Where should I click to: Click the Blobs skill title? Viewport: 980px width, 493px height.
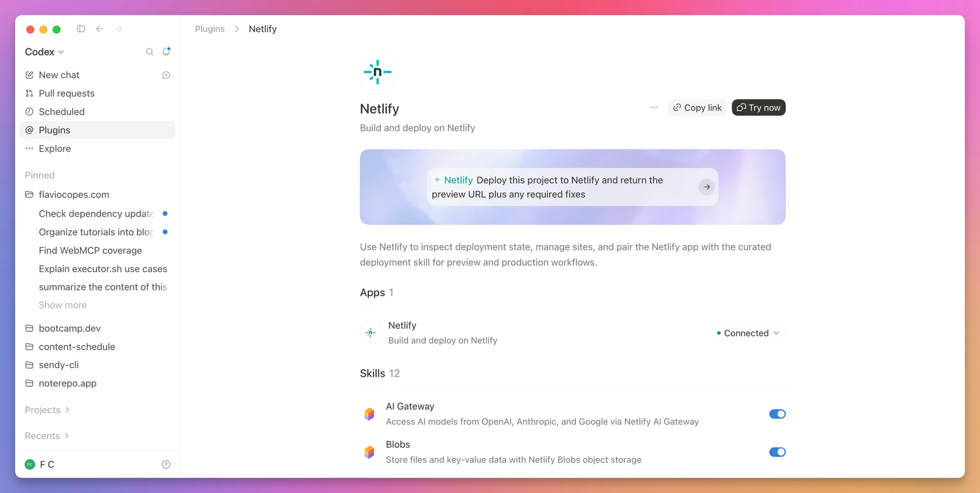(398, 444)
